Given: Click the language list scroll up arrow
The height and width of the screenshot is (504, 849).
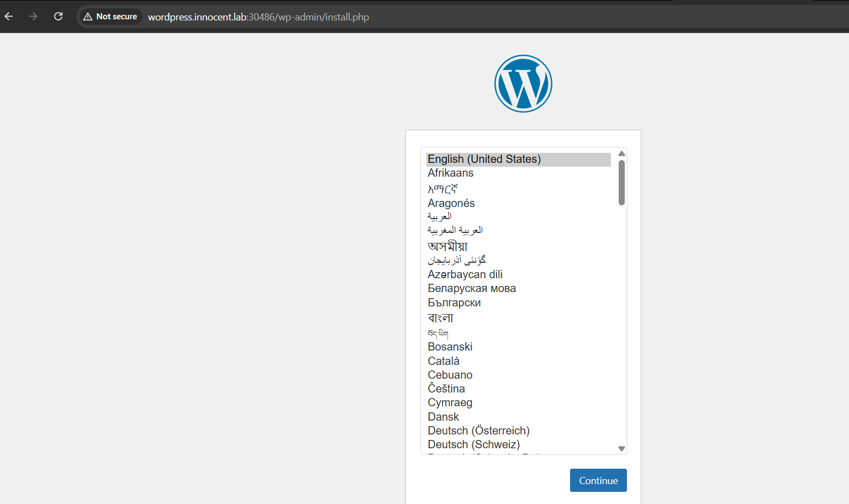Looking at the screenshot, I should (621, 153).
